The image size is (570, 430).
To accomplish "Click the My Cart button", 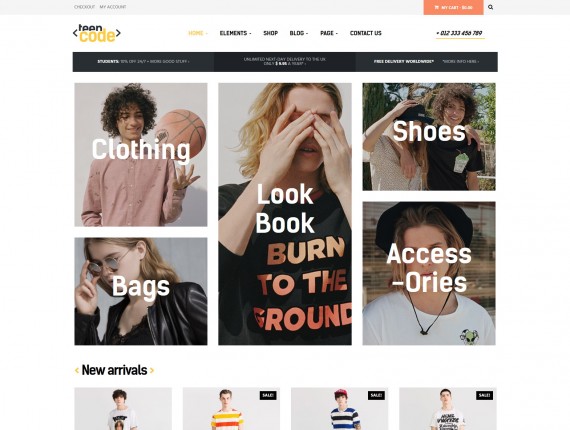I will pyautogui.click(x=453, y=7).
